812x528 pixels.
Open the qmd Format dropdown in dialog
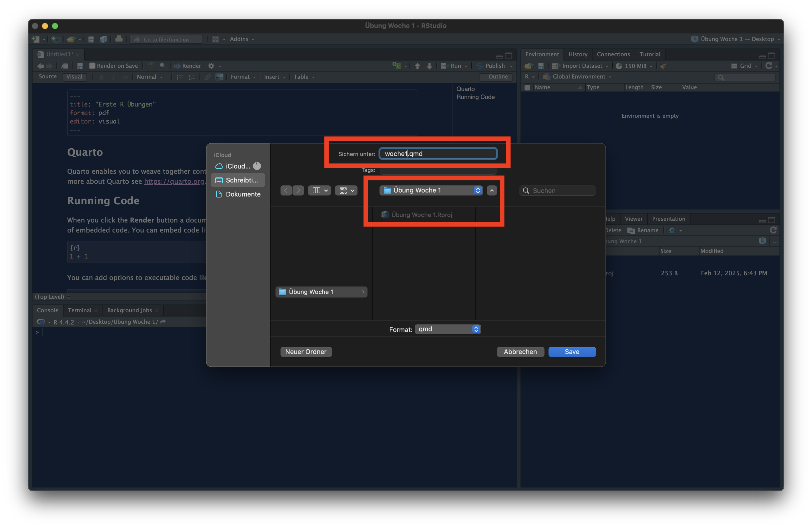click(447, 329)
